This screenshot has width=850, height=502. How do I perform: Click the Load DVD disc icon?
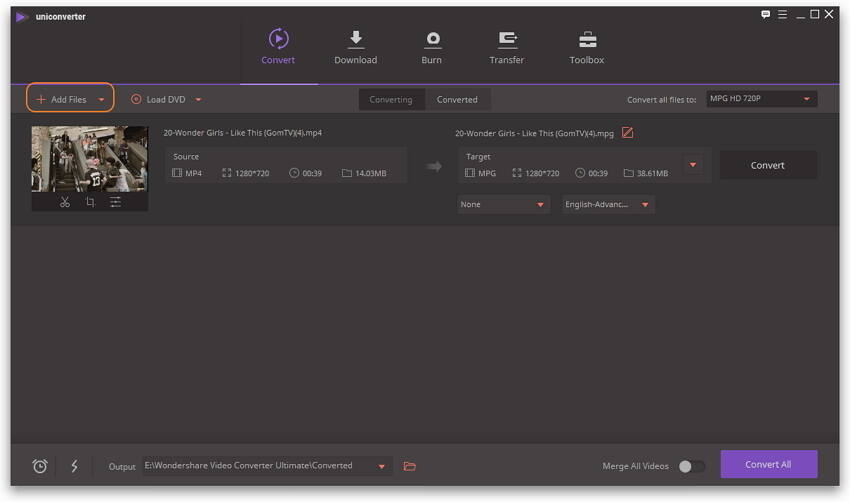pyautogui.click(x=136, y=99)
